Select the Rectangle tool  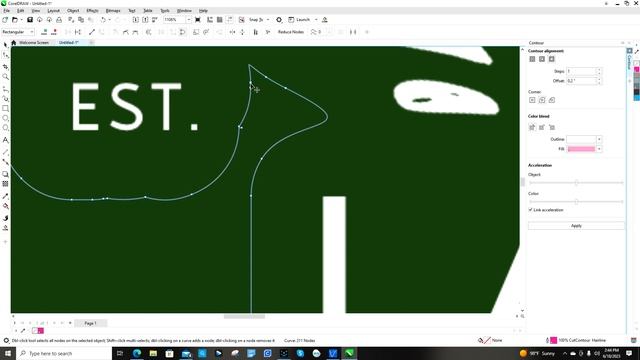(x=5, y=108)
